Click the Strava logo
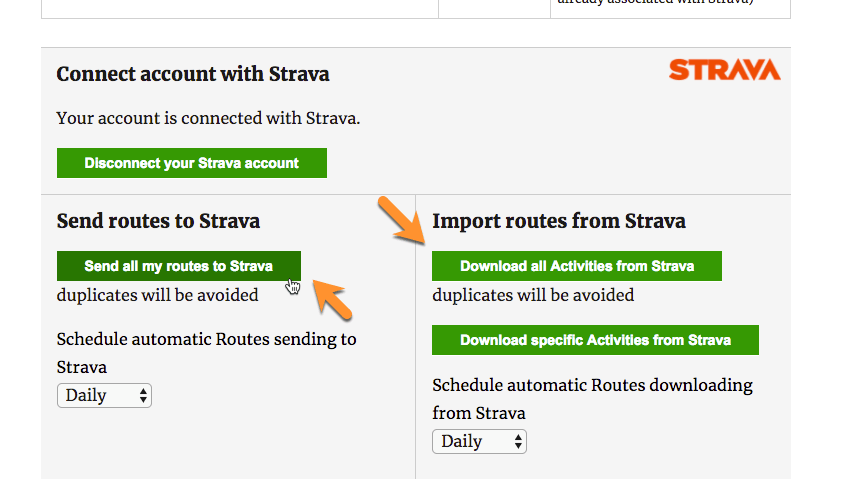Screen dimensions: 867x479 (724, 70)
